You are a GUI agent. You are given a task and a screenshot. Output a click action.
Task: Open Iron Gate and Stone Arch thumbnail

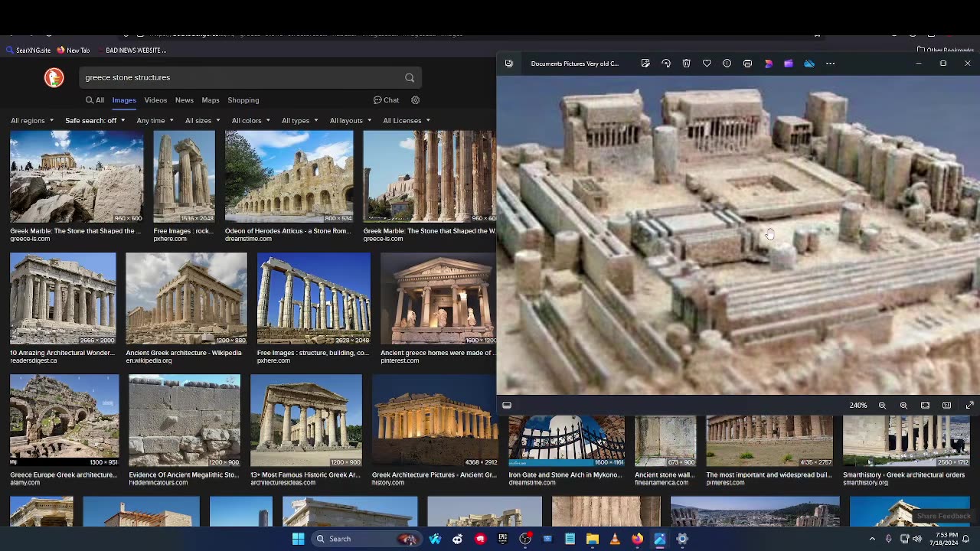(567, 441)
